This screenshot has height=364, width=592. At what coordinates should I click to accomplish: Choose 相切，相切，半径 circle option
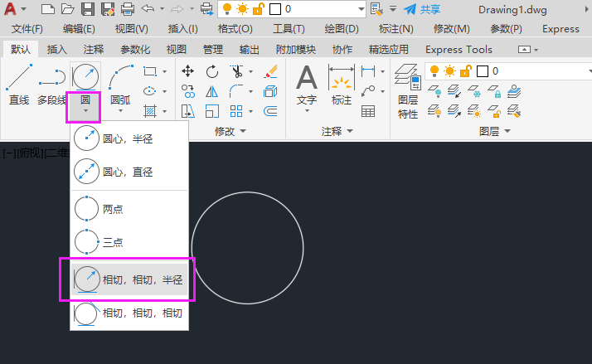(129, 279)
